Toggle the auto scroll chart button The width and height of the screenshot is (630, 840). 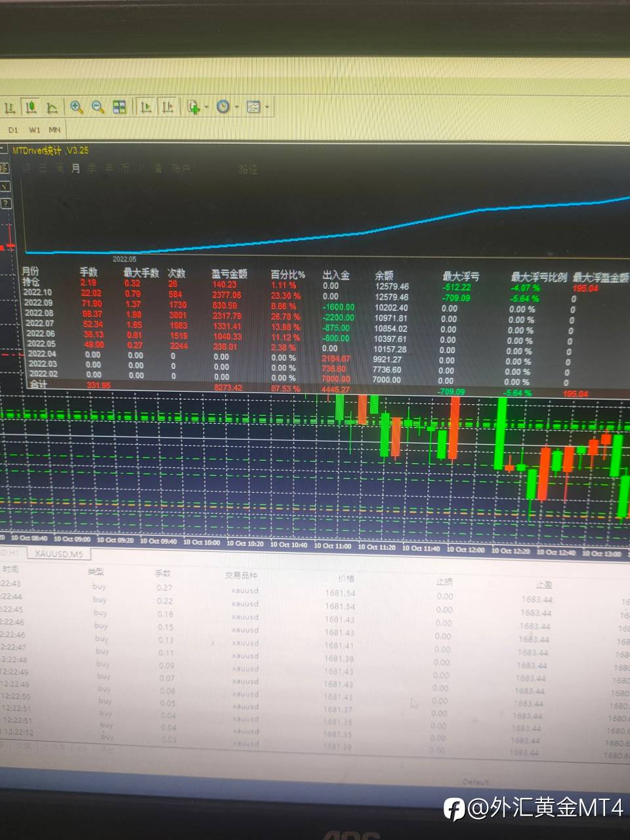click(146, 106)
